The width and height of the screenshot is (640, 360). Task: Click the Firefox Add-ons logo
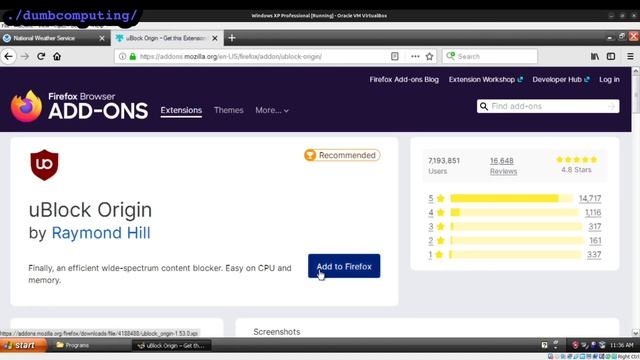79,106
